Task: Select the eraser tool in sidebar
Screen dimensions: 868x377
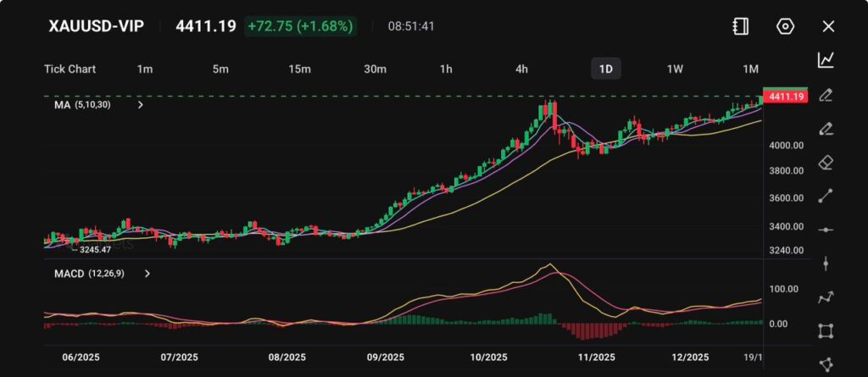Action: 826,162
